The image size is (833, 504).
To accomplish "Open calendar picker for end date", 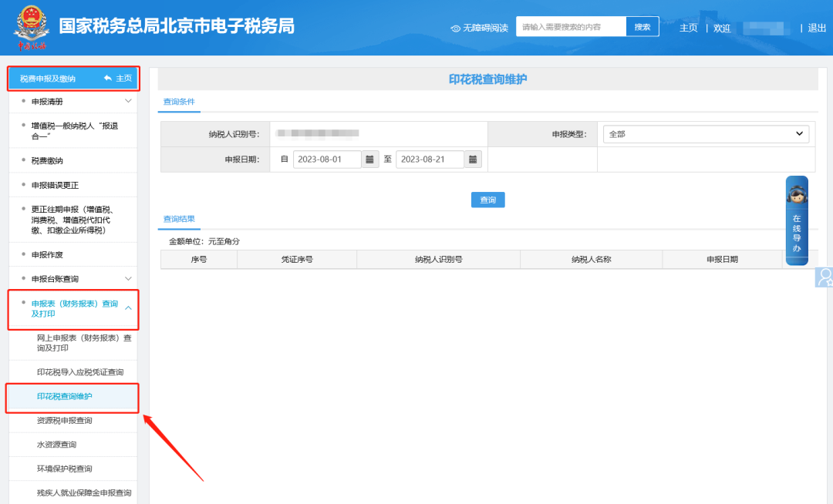I will (473, 160).
